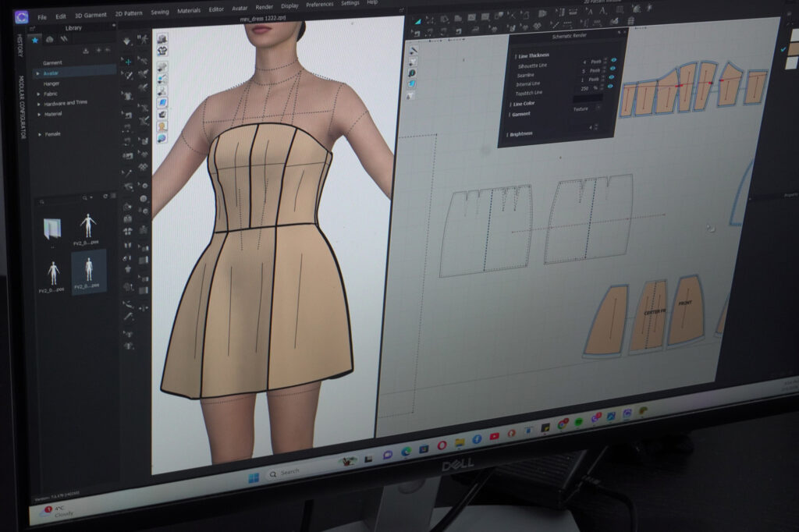Expand the Female library tree item
The width and height of the screenshot is (799, 532).
click(x=40, y=134)
